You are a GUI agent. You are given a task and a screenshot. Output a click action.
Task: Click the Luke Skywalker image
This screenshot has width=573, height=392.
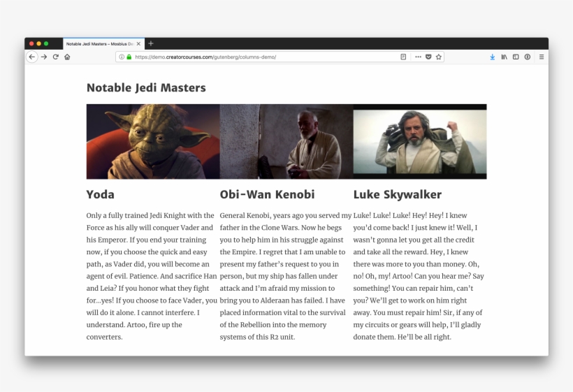tap(420, 141)
